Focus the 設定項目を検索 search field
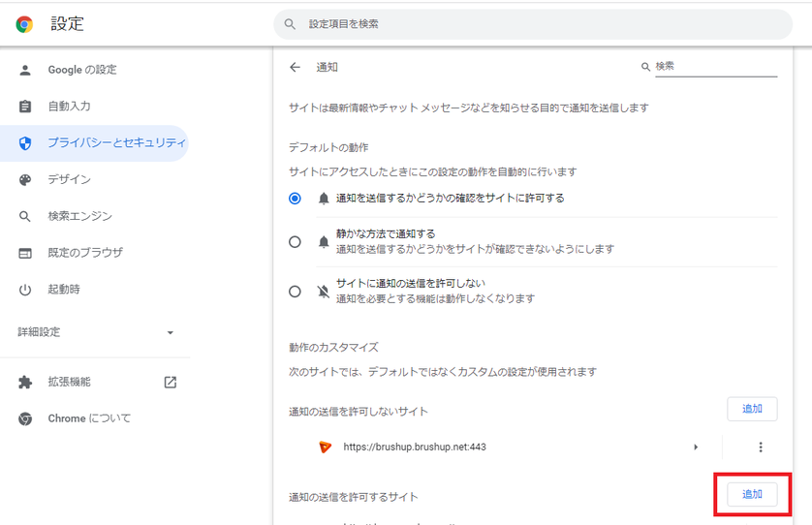This screenshot has height=525, width=812. click(x=533, y=24)
